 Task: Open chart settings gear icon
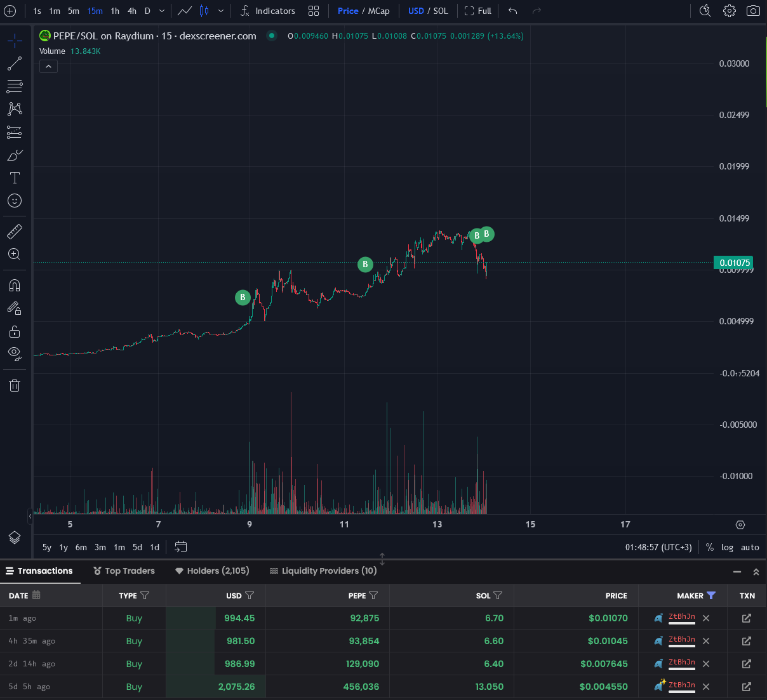730,11
